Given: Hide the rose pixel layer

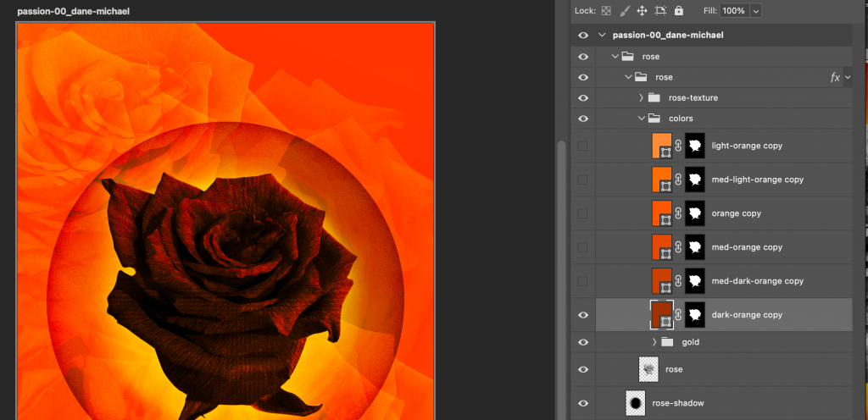Looking at the screenshot, I should pos(583,369).
